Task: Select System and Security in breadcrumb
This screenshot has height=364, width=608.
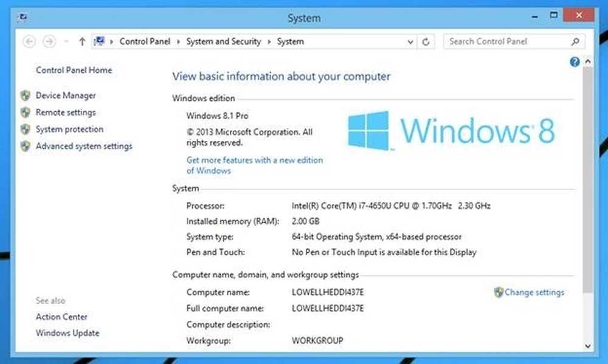Action: 223,41
